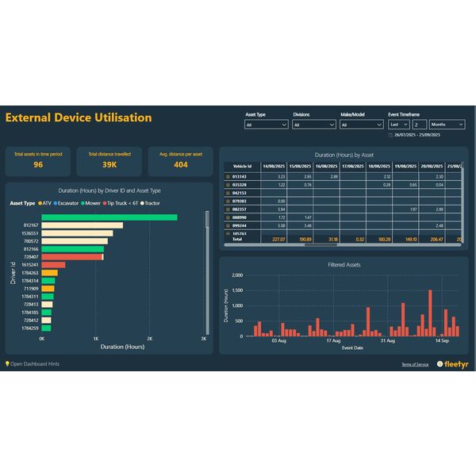The height and width of the screenshot is (476, 476).
Task: Open the Make/Model dropdown
Action: point(362,125)
